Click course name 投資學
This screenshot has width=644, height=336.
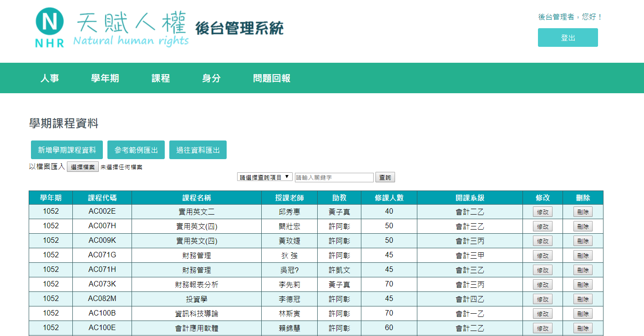point(197,299)
